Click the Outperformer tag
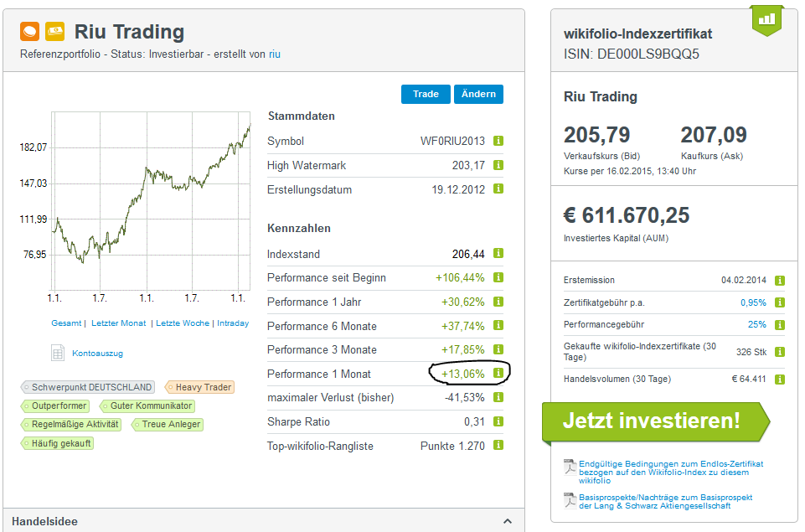This screenshot has height=532, width=805. point(55,405)
